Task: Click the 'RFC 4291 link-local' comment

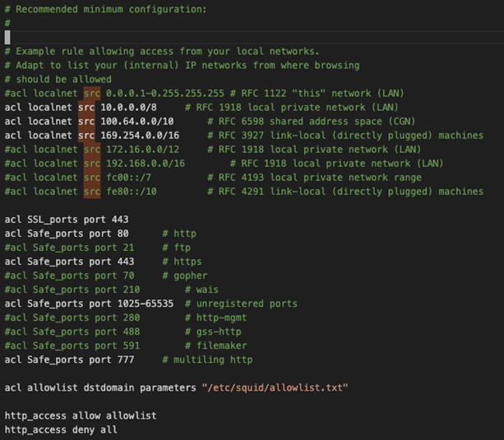Action: point(345,192)
